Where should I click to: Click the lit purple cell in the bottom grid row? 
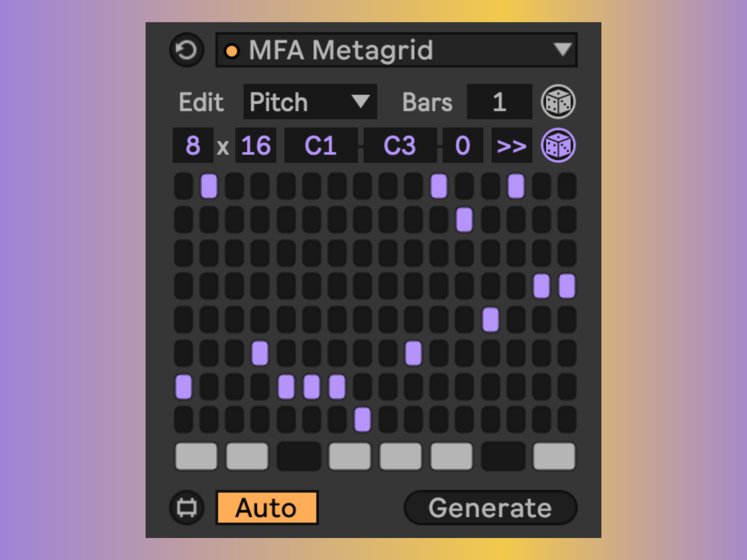(x=362, y=420)
